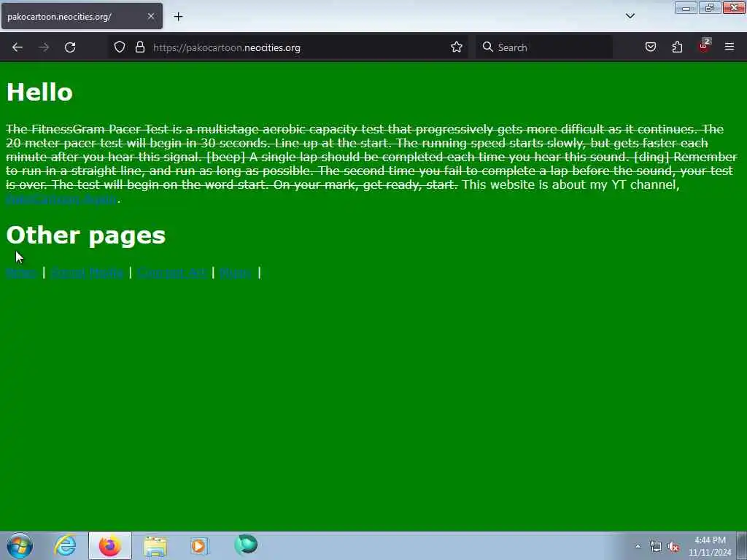This screenshot has width=747, height=560.
Task: Bookmark this page with the star icon
Action: coord(457,47)
